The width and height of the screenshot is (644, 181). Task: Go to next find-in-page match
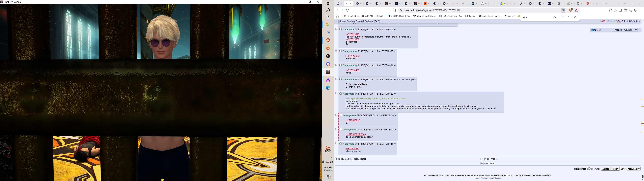click(x=569, y=17)
